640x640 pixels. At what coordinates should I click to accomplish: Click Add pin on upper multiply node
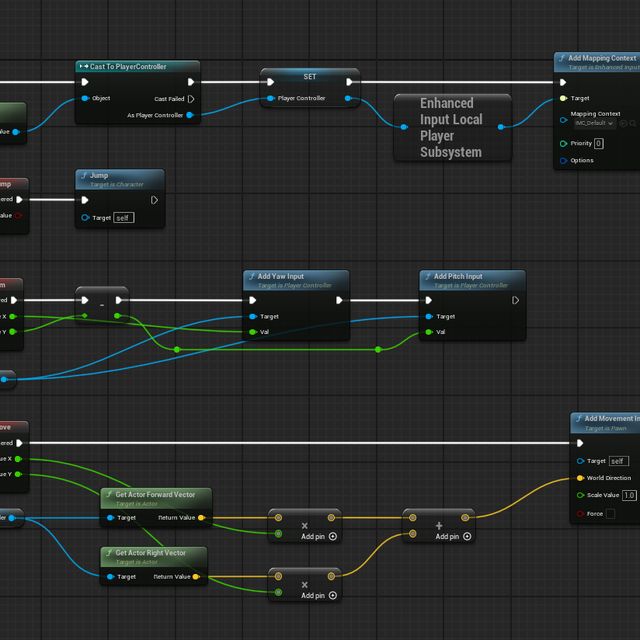click(x=319, y=536)
